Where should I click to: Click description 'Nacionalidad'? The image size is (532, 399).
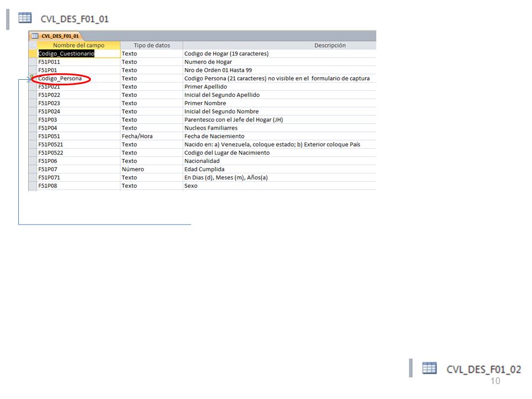tap(202, 161)
